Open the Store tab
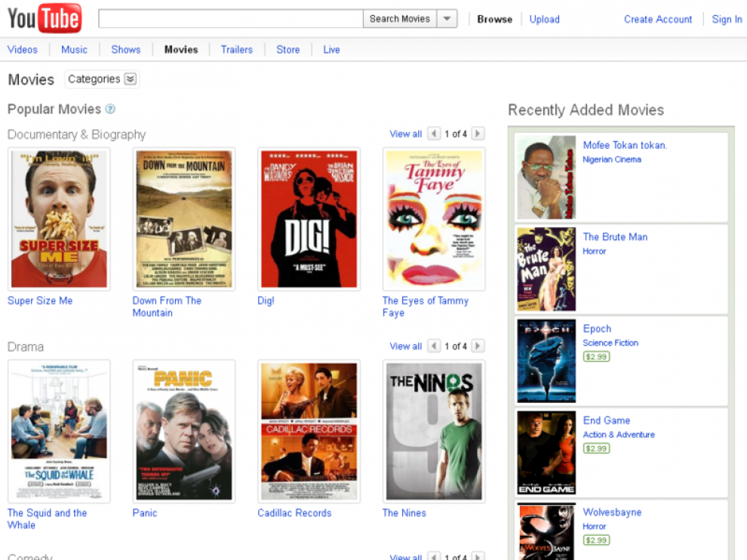Viewport: 747px width, 560px height. [x=288, y=50]
